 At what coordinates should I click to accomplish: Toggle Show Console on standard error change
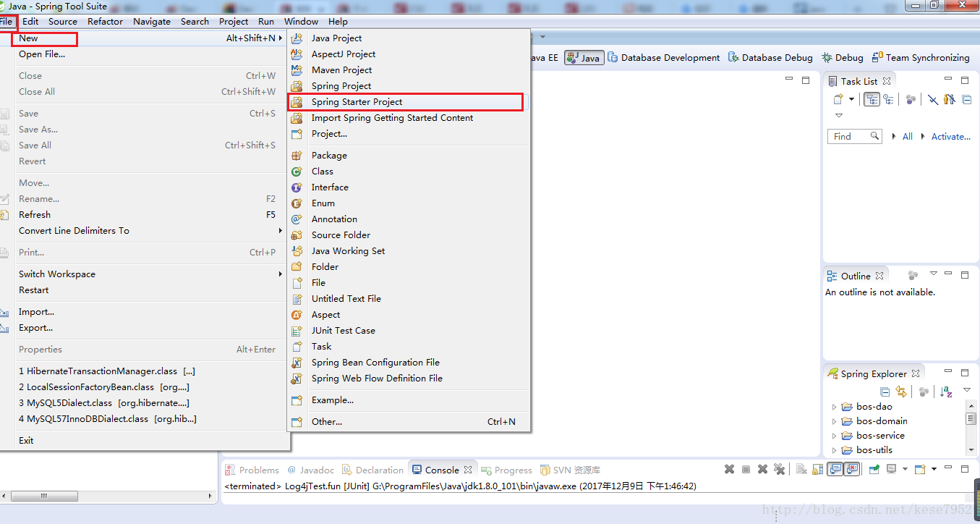click(852, 469)
